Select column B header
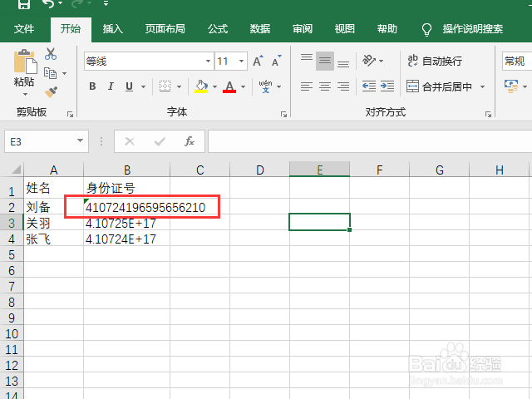The image size is (532, 399). tap(127, 170)
